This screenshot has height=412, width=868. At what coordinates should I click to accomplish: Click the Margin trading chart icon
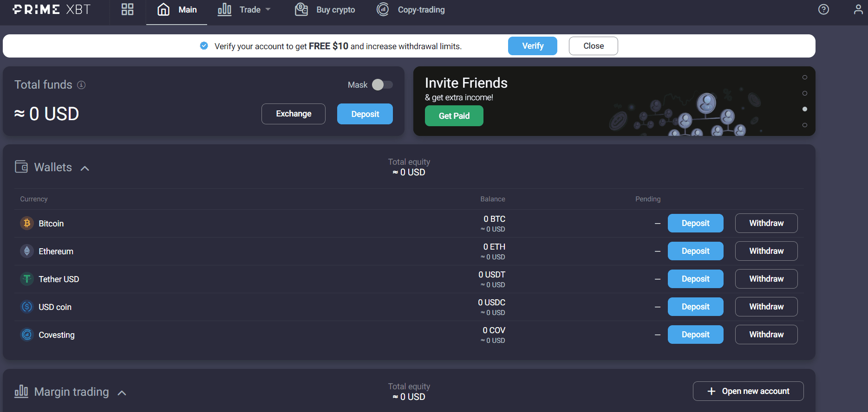(21, 391)
